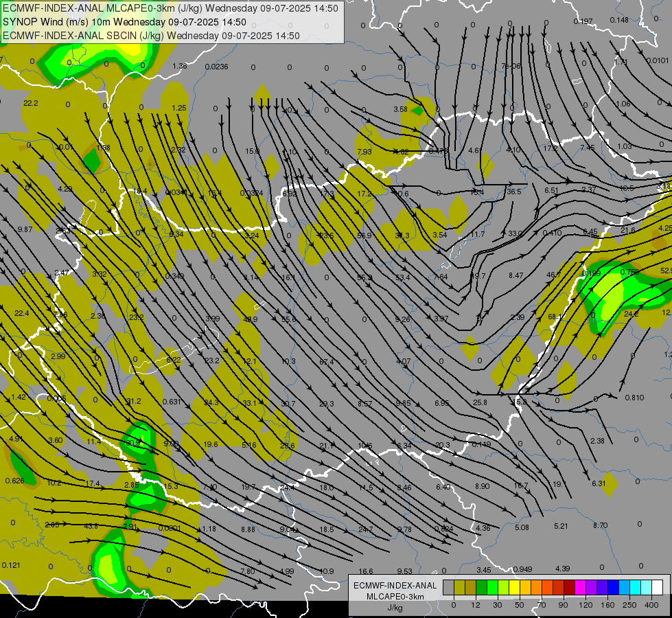
Task: Click the grid value 33.1
Action: click(x=249, y=402)
